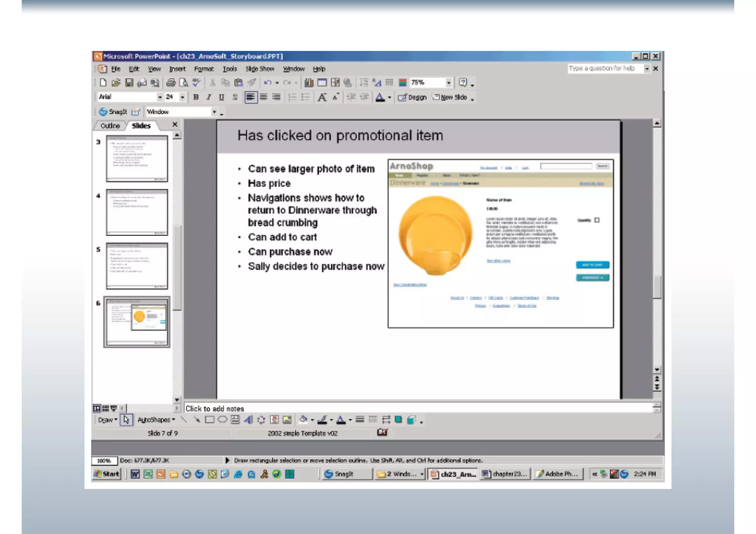
Task: Click the Undo arrow icon
Action: [268, 83]
